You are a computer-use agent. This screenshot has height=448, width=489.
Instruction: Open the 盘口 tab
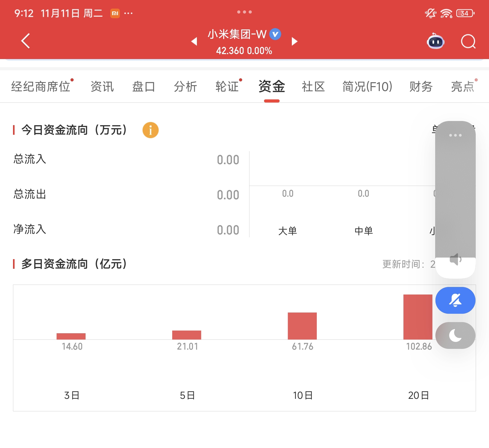[x=144, y=87]
